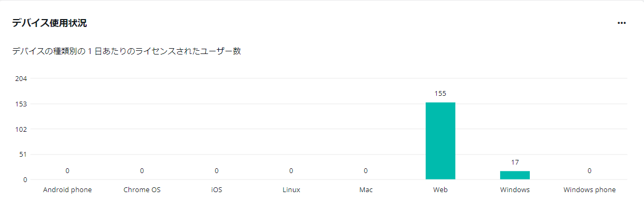Select the iOS axis label
644x208 pixels.
coord(216,189)
